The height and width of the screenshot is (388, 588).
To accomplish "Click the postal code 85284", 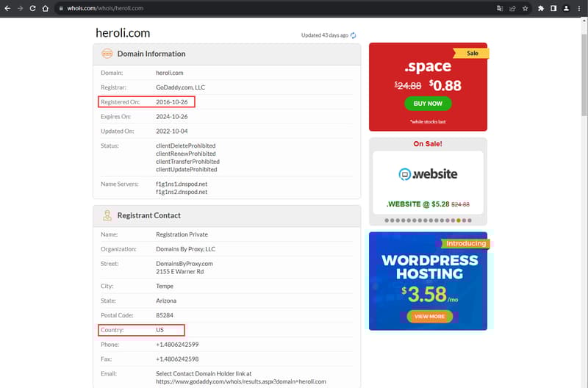I will [x=165, y=315].
